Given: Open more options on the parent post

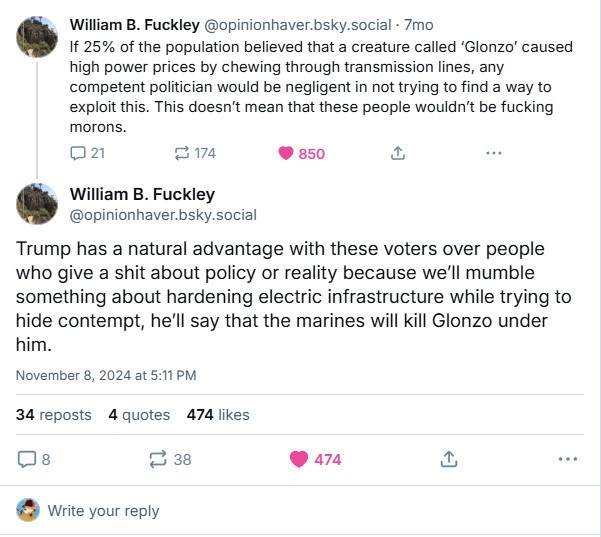Looking at the screenshot, I should tap(493, 153).
